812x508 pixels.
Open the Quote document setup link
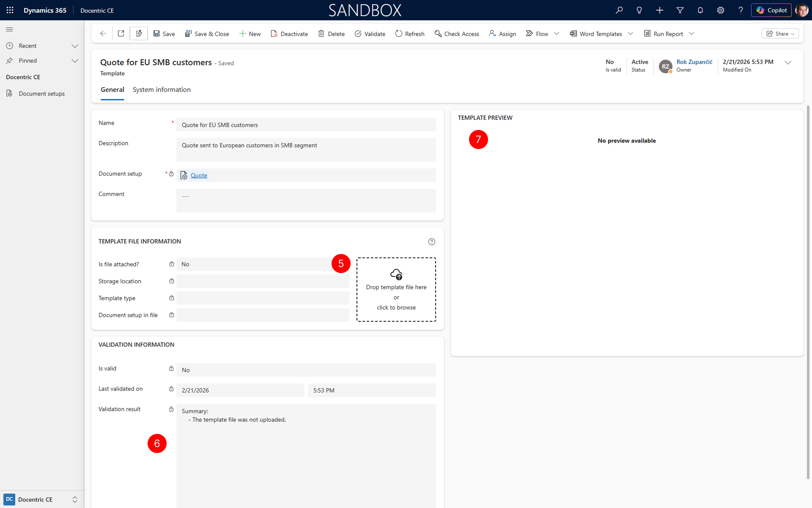(199, 175)
